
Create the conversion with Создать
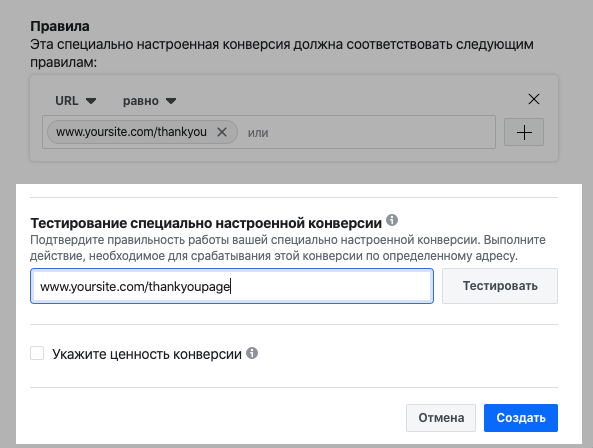[x=521, y=418]
